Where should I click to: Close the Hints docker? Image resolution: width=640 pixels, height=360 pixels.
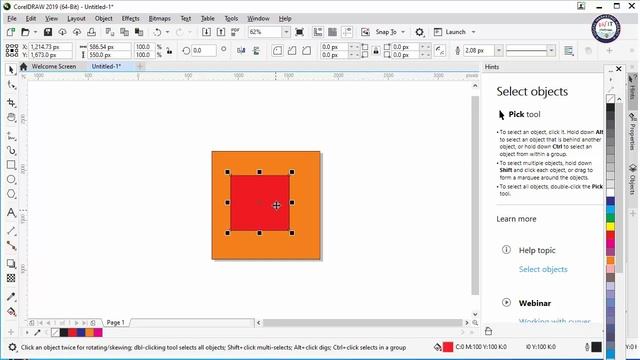pos(619,69)
